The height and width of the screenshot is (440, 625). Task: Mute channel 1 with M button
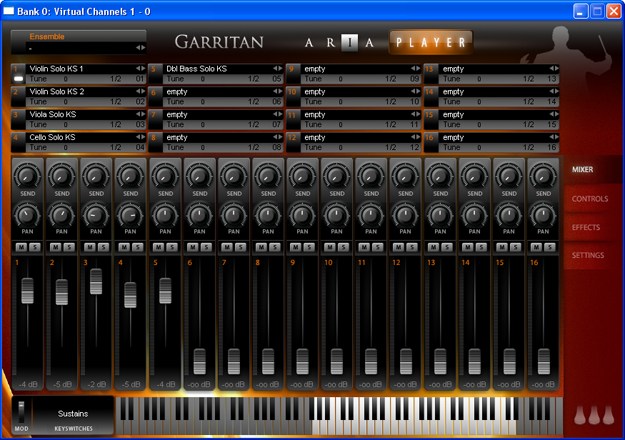pos(21,247)
